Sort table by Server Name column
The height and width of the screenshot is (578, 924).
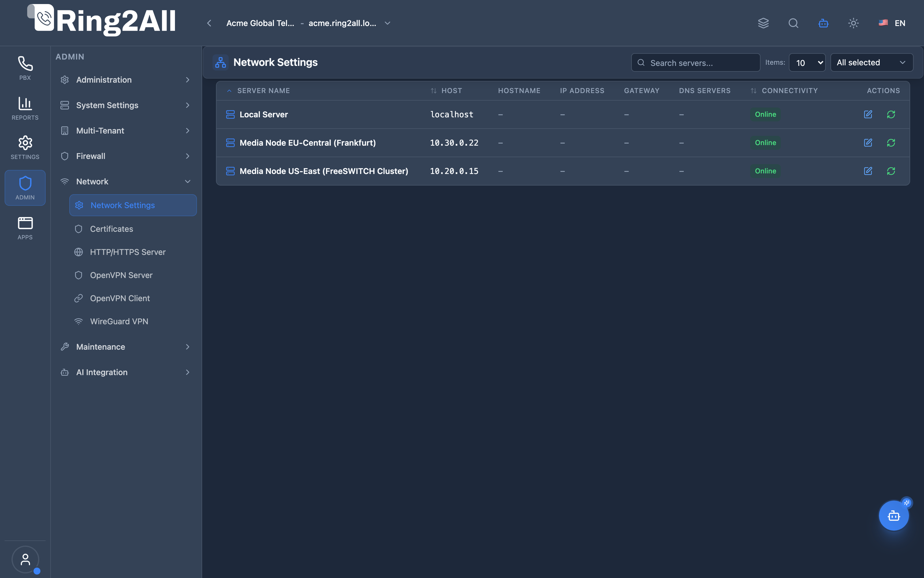pos(263,90)
